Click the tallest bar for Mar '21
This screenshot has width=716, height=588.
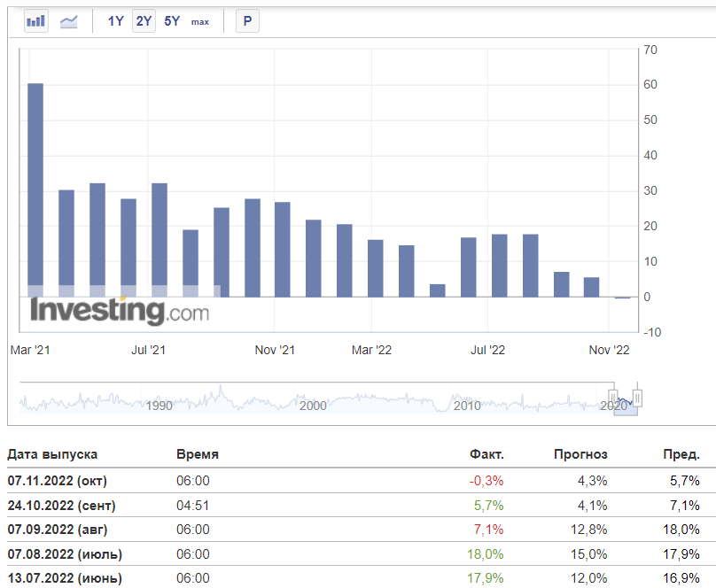coord(35,190)
